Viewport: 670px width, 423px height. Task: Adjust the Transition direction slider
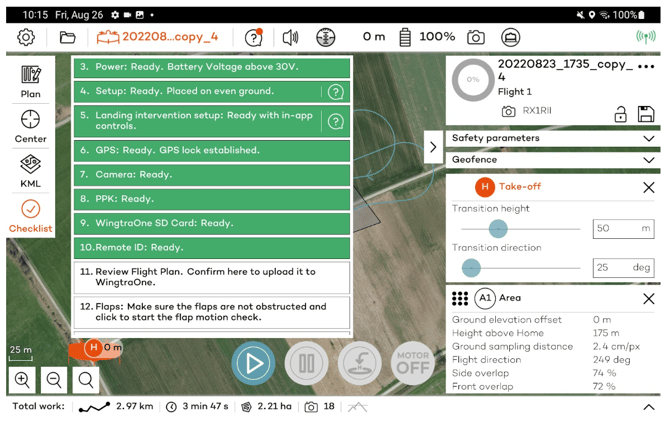(x=471, y=268)
